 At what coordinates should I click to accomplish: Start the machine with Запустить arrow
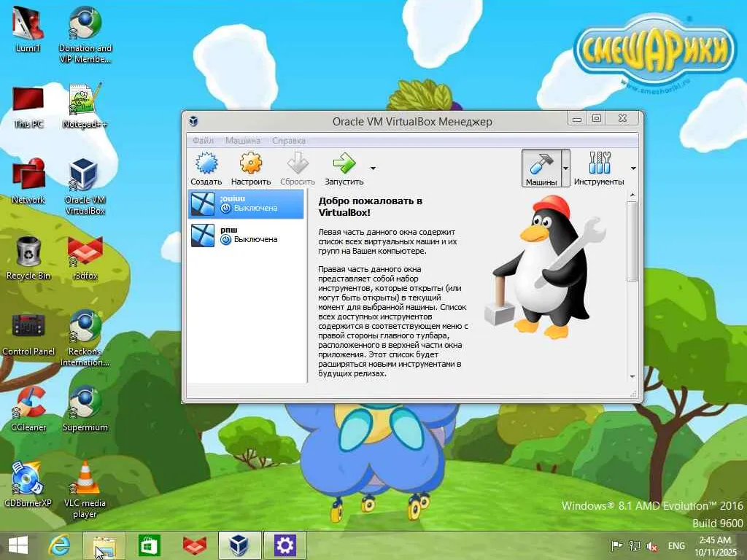[344, 163]
